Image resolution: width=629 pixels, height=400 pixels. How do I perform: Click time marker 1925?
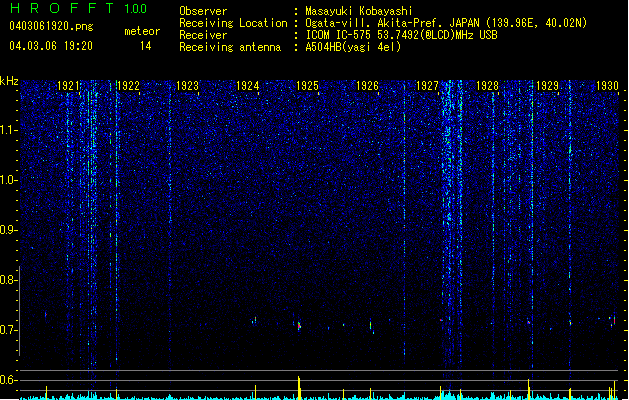point(307,85)
